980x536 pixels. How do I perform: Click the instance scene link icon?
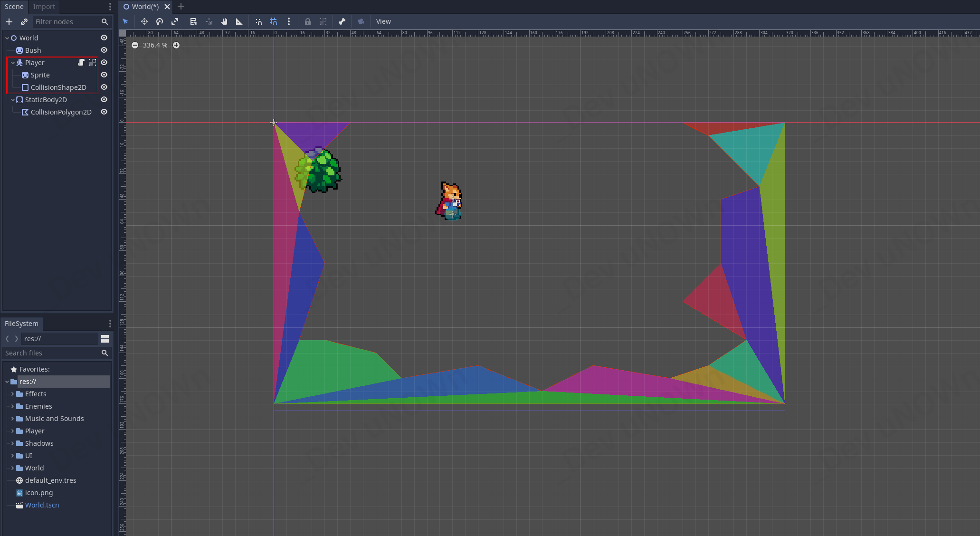tap(24, 22)
